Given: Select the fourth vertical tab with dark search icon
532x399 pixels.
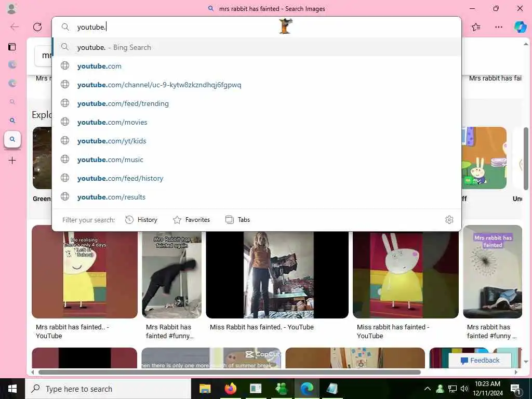Looking at the screenshot, I should click(x=12, y=121).
